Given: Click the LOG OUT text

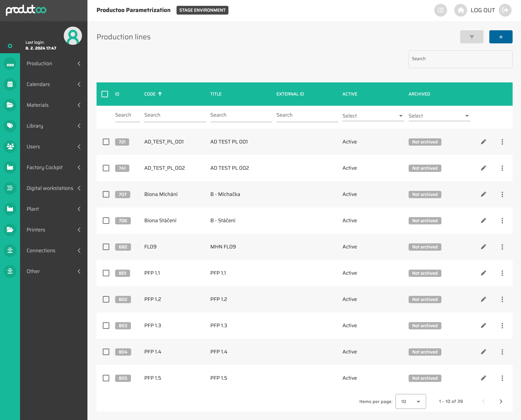Looking at the screenshot, I should point(482,10).
